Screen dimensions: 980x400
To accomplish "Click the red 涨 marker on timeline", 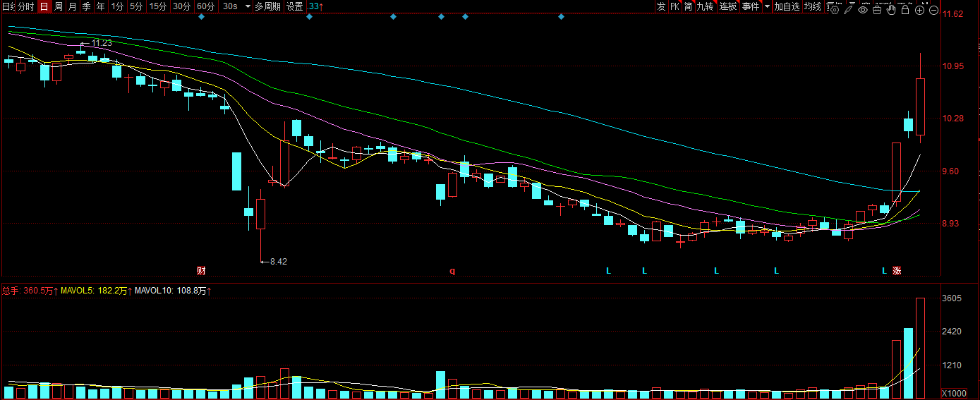I will (897, 270).
